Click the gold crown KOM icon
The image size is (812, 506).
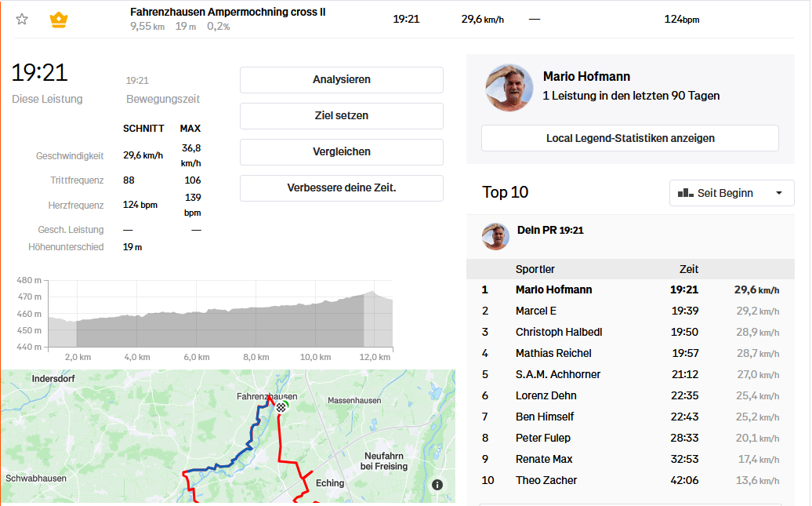pos(59,20)
